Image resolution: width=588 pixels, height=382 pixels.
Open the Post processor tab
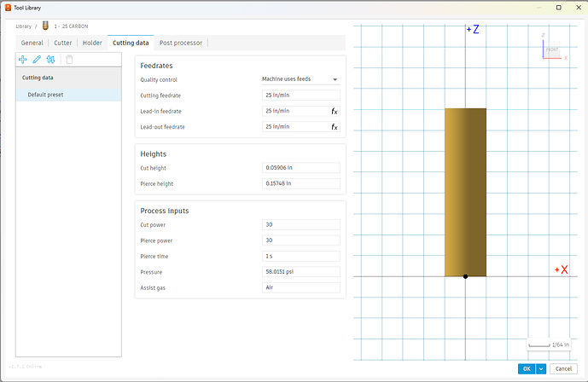pos(181,43)
